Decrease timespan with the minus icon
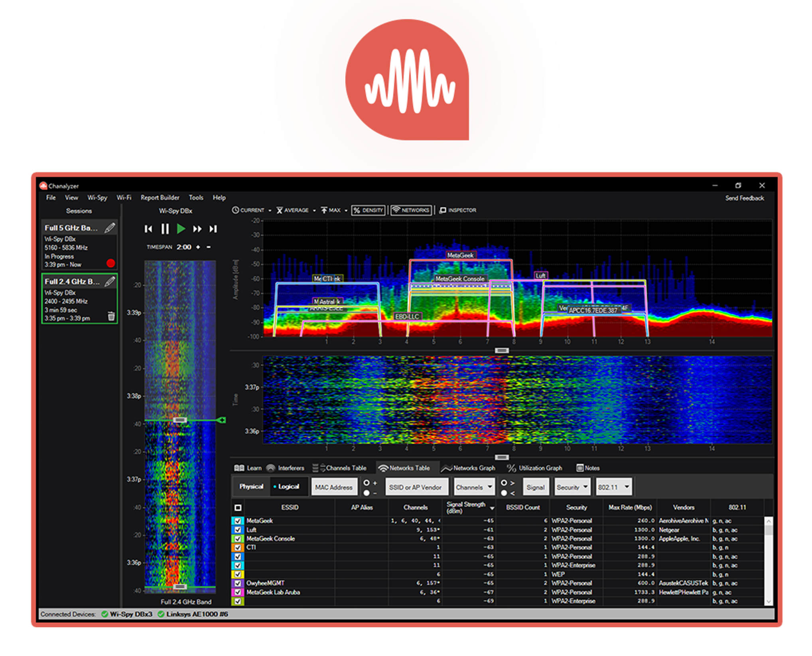The width and height of the screenshot is (812, 656). 208,247
